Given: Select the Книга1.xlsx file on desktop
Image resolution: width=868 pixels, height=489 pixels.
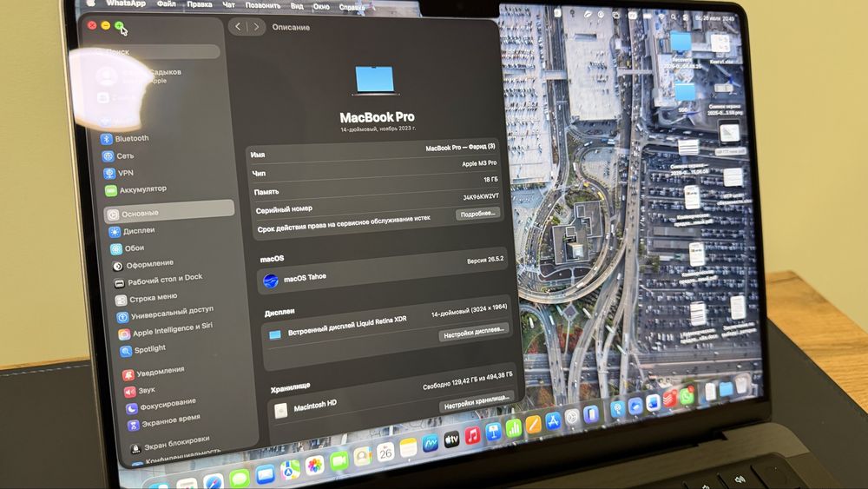Looking at the screenshot, I should pos(720,50).
